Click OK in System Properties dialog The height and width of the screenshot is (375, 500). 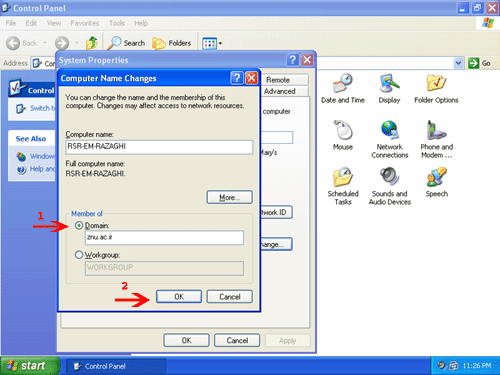[x=186, y=340]
